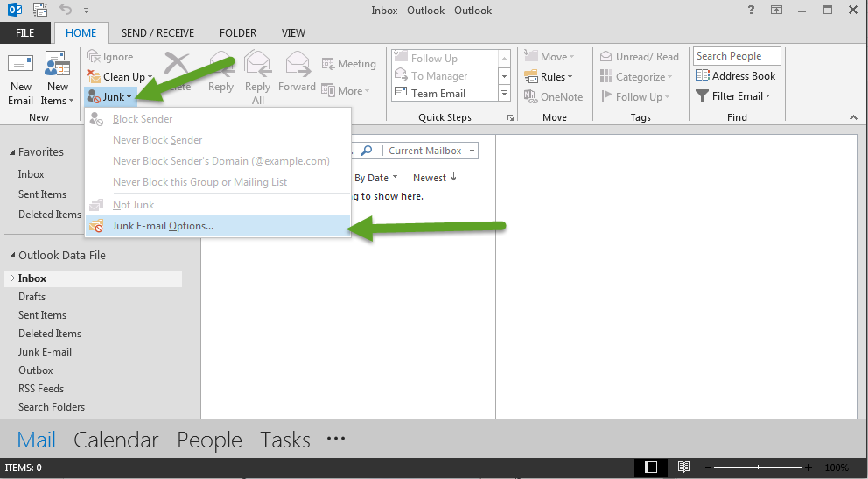The height and width of the screenshot is (479, 868).
Task: Open the Address Book
Action: tap(735, 76)
